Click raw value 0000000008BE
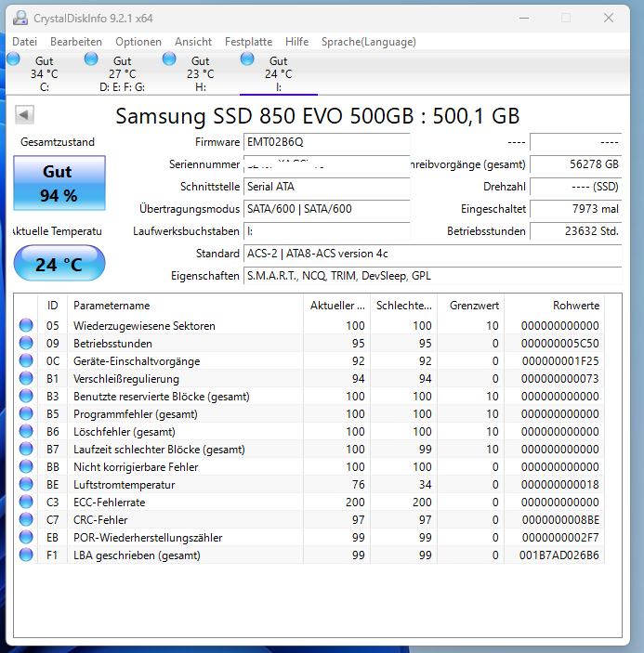This screenshot has height=653, width=644. tap(560, 520)
